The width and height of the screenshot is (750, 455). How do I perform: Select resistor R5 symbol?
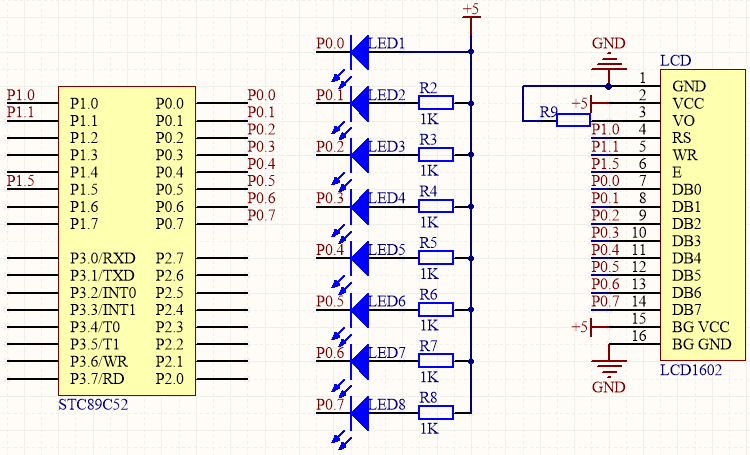(x=436, y=256)
